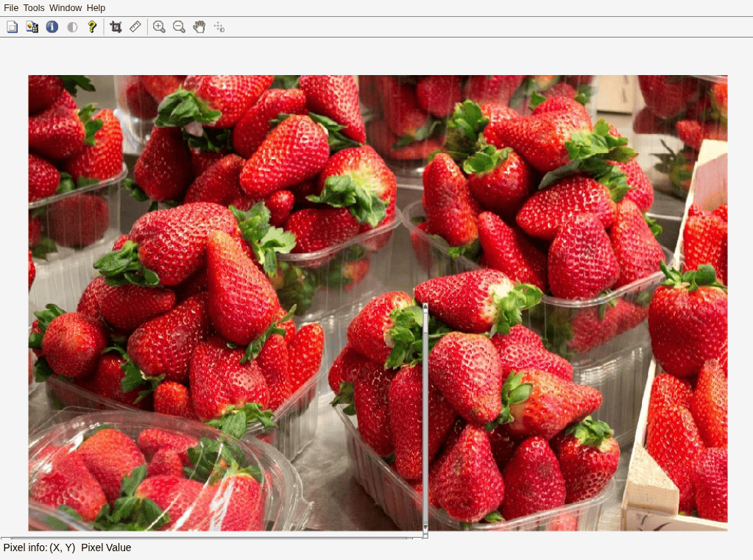Click the scrollbar down arrow
This screenshot has width=753, height=560.
tap(425, 527)
